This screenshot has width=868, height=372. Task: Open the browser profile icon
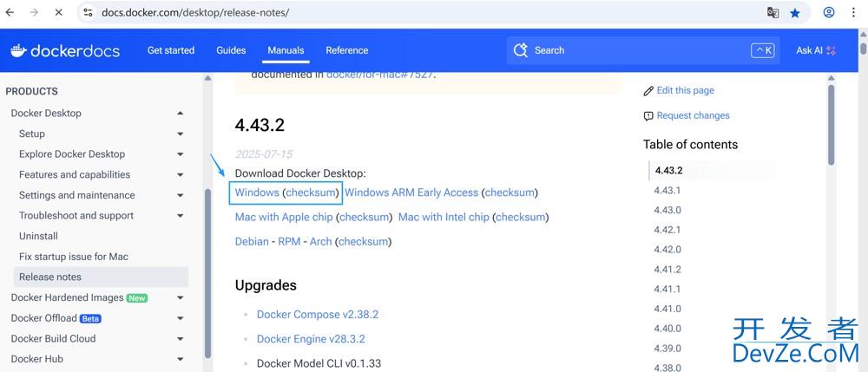point(829,13)
